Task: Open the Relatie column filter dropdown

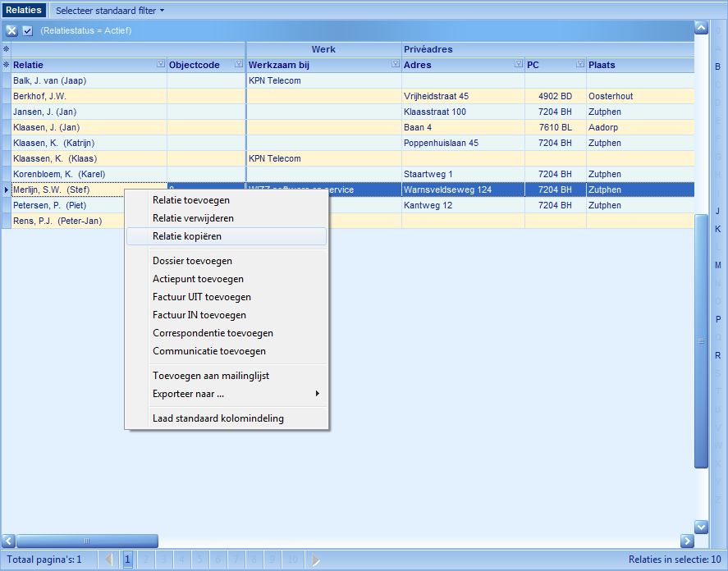Action: [x=160, y=65]
